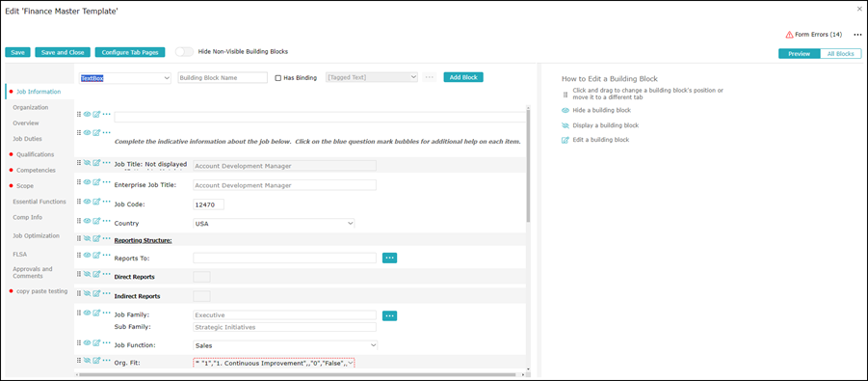
Task: Edit the Job Title: Not displayed block
Action: 96,162
